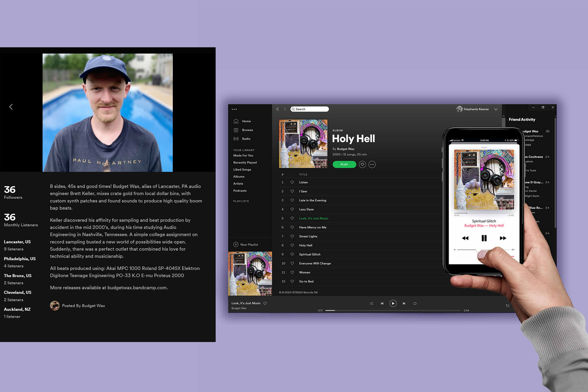The height and width of the screenshot is (392, 588).
Task: Toggle shuffle in the player bar
Action: pos(371,303)
